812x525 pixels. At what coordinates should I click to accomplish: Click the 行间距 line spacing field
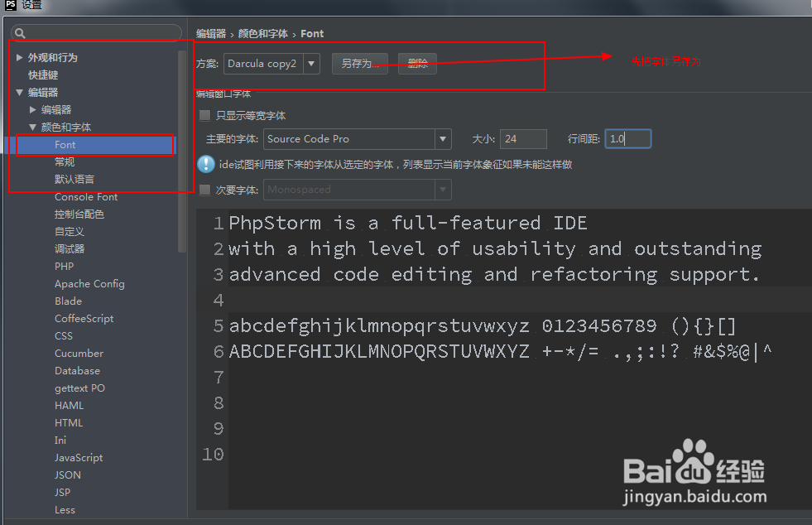click(627, 139)
